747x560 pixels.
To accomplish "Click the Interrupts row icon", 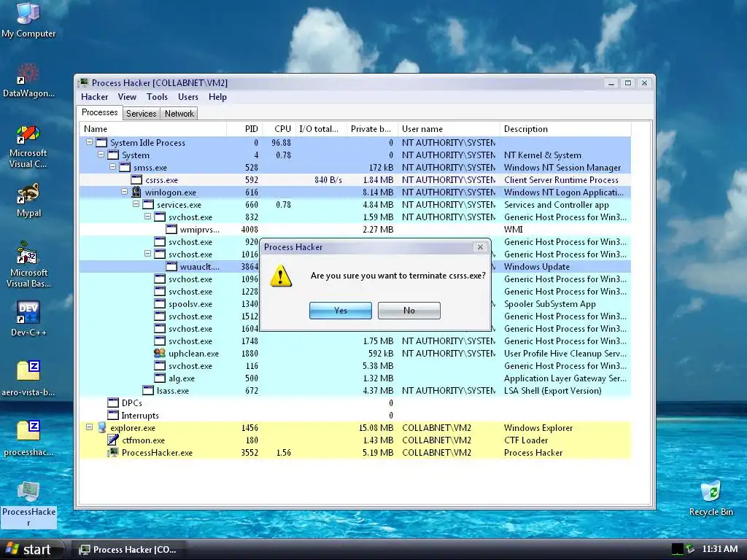I will tap(113, 415).
